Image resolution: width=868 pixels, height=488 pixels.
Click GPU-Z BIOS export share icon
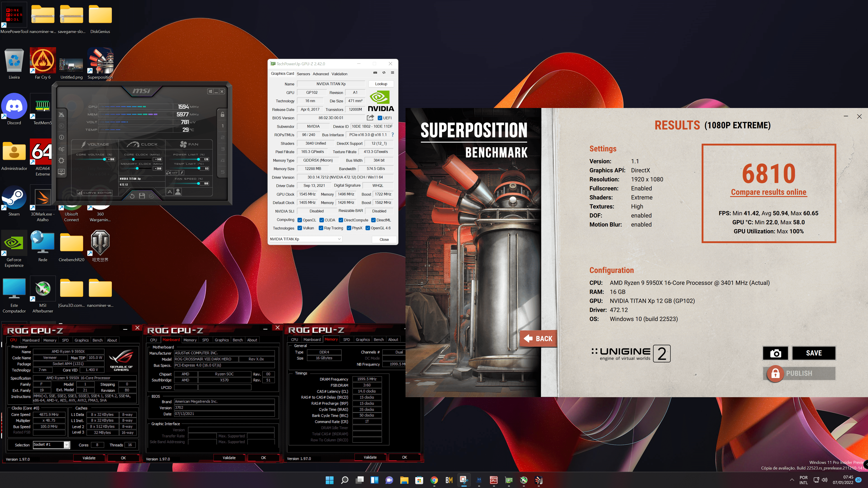click(370, 117)
